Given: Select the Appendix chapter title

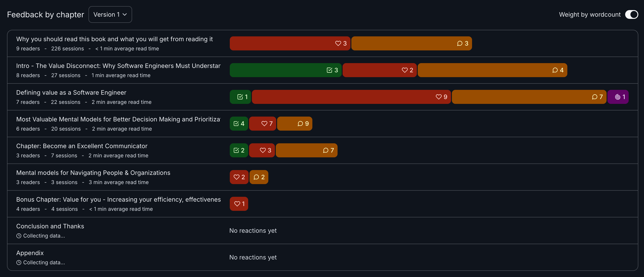Looking at the screenshot, I should pyautogui.click(x=30, y=253).
